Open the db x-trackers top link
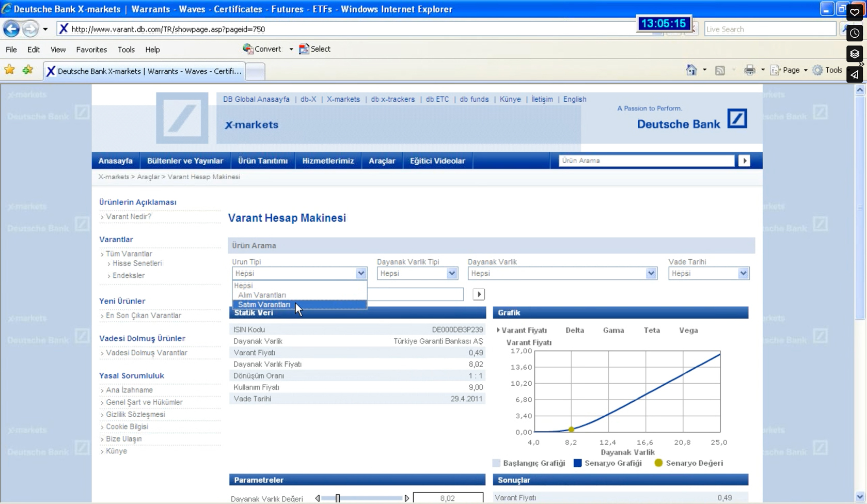 tap(392, 99)
